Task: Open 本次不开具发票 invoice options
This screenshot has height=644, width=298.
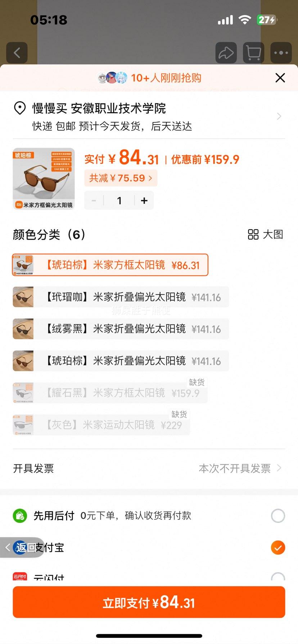Action: coord(240,468)
